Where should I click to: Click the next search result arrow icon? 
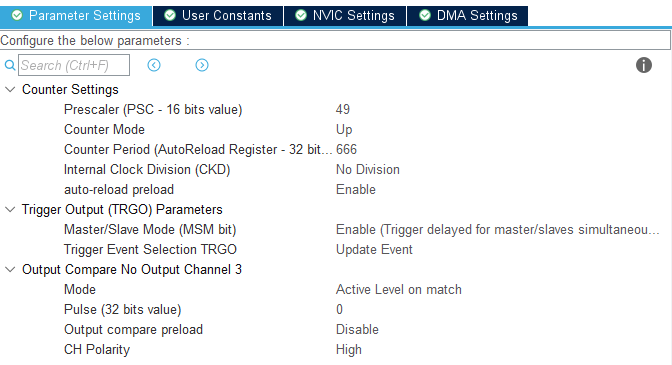pos(202,65)
